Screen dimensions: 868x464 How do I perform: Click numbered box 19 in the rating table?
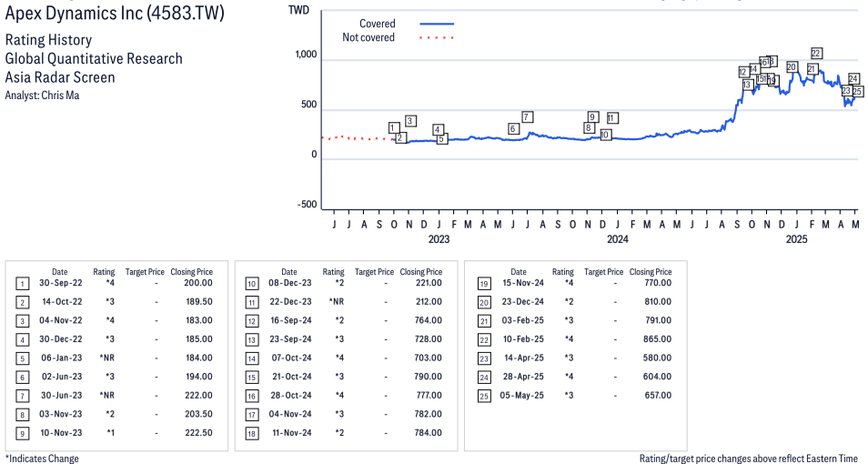point(484,284)
